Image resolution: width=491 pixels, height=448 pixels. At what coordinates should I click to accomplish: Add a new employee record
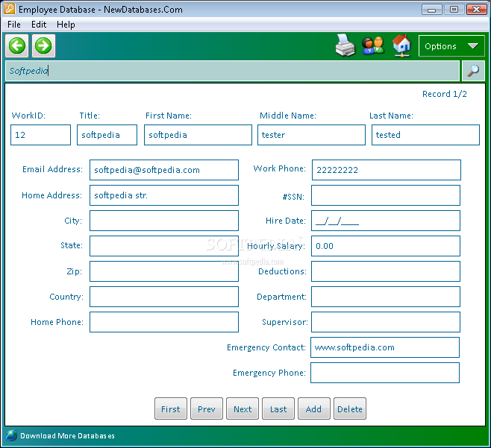(313, 408)
